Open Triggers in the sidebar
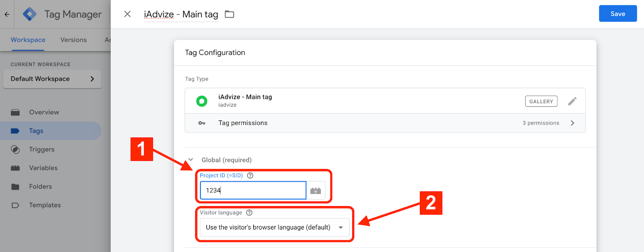The height and width of the screenshot is (252, 644). point(41,150)
